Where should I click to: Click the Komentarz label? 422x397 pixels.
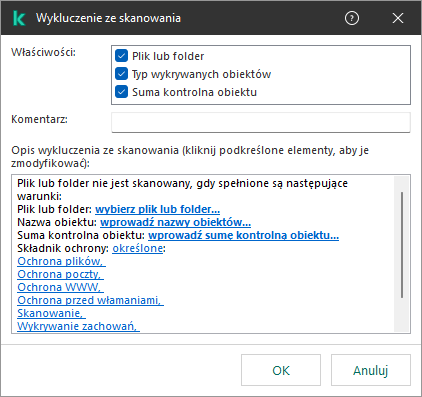click(x=39, y=119)
